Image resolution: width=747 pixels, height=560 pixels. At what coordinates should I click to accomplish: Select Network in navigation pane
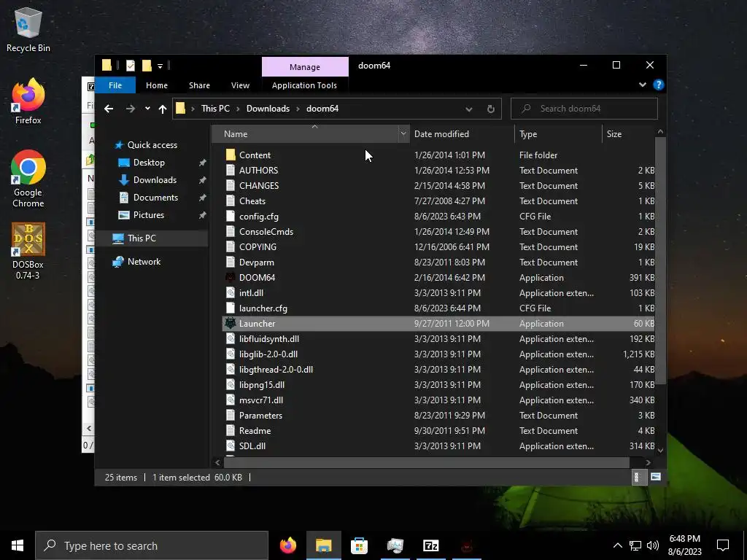click(x=144, y=262)
